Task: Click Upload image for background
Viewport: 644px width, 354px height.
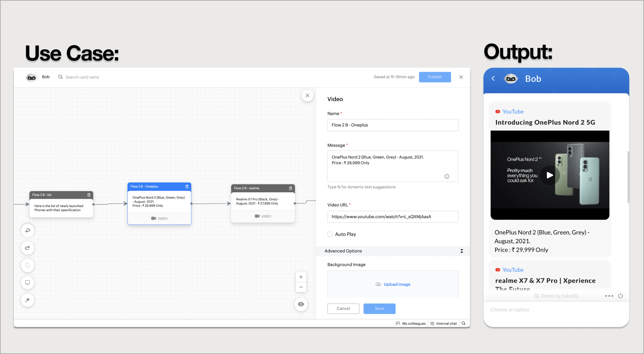Action: tap(397, 284)
